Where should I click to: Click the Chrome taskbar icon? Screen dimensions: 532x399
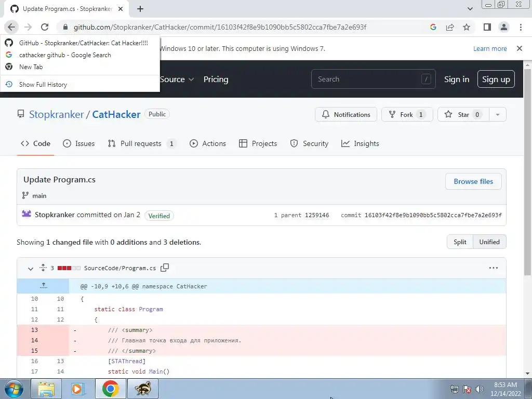[x=110, y=389]
